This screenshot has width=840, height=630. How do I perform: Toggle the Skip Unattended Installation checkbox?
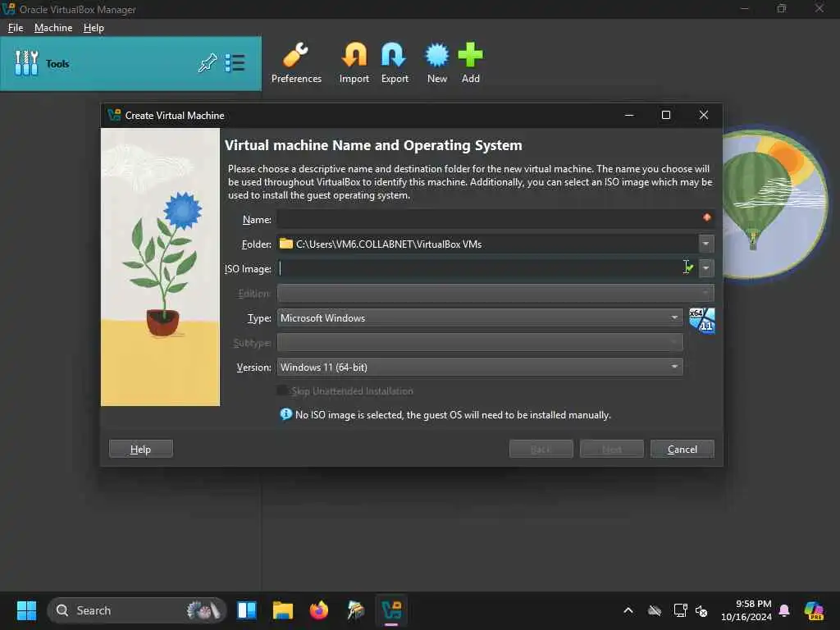[282, 390]
